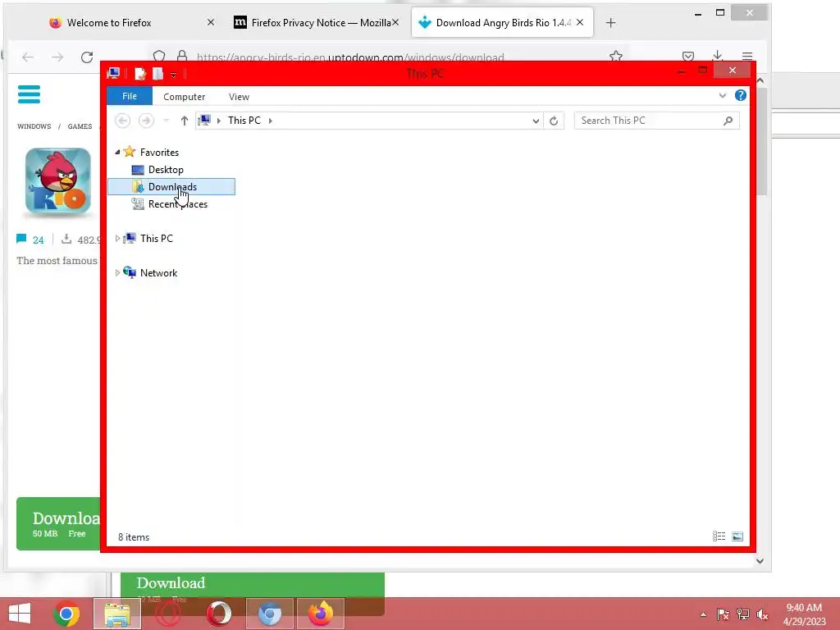Click the green Download 50 MB button
The image size is (840, 630).
pos(59,524)
